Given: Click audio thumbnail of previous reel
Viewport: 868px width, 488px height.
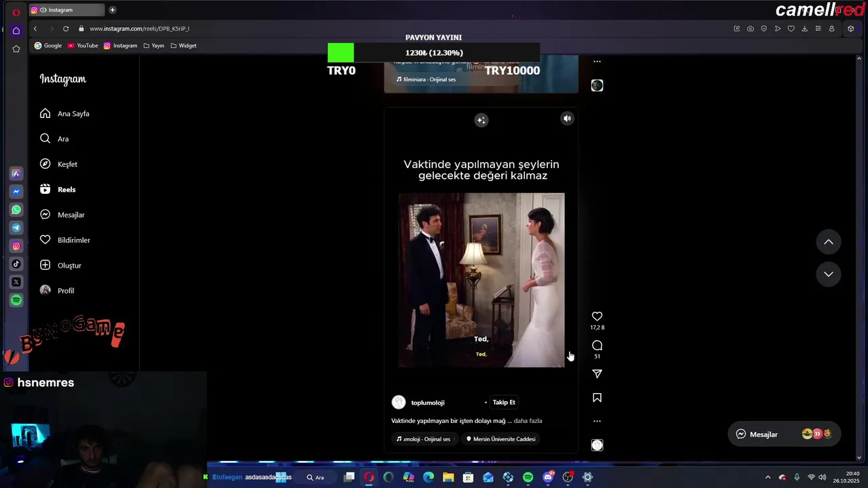Looking at the screenshot, I should (597, 85).
